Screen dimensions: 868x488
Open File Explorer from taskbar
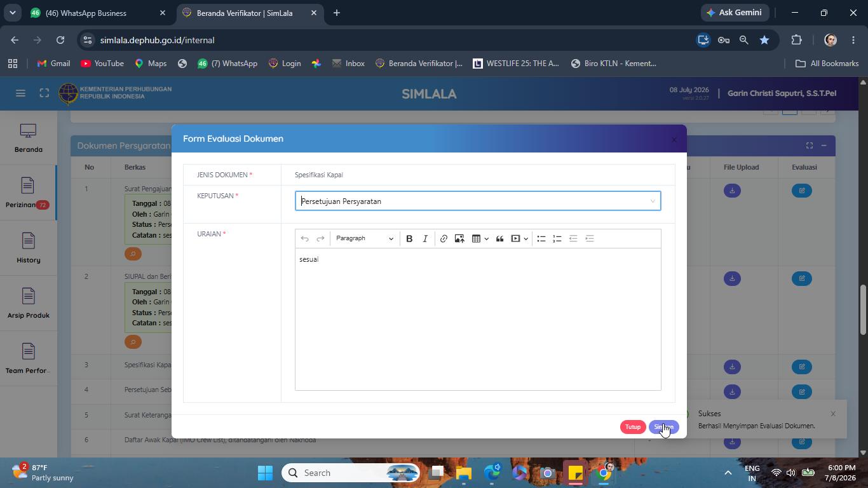(464, 473)
